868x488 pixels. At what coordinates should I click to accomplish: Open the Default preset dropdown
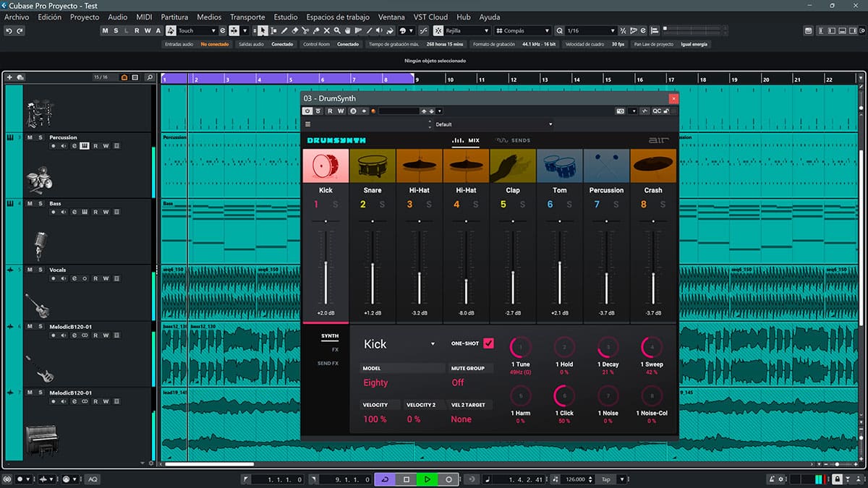pyautogui.click(x=493, y=124)
